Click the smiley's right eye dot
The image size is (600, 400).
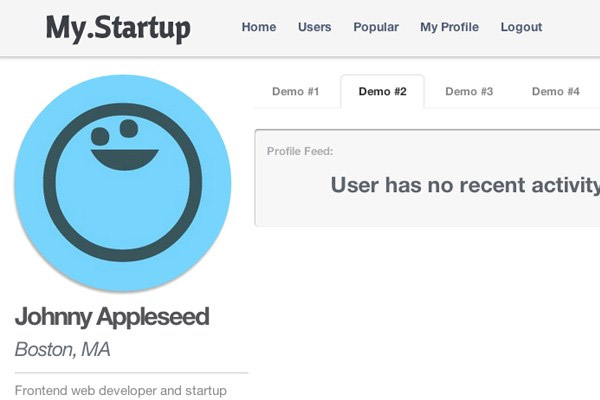[129, 129]
